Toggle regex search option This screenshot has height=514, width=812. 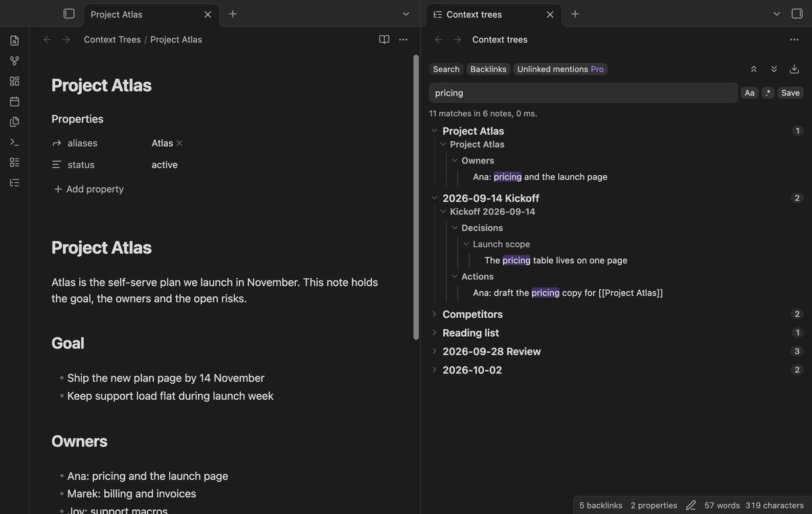click(x=768, y=93)
